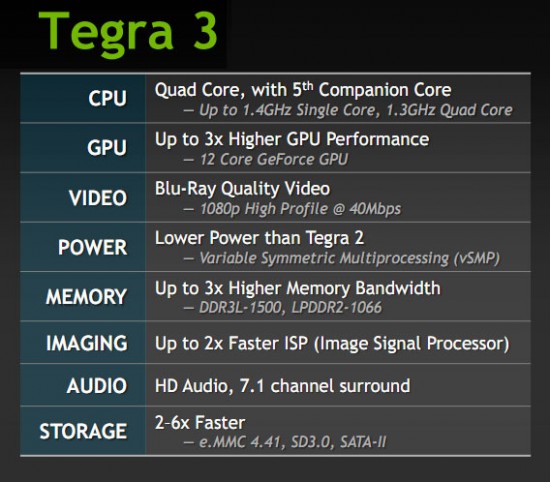Image resolution: width=550 pixels, height=482 pixels.
Task: Click 'Quad Core, with 5th Companion Core' text
Action: pos(303,90)
